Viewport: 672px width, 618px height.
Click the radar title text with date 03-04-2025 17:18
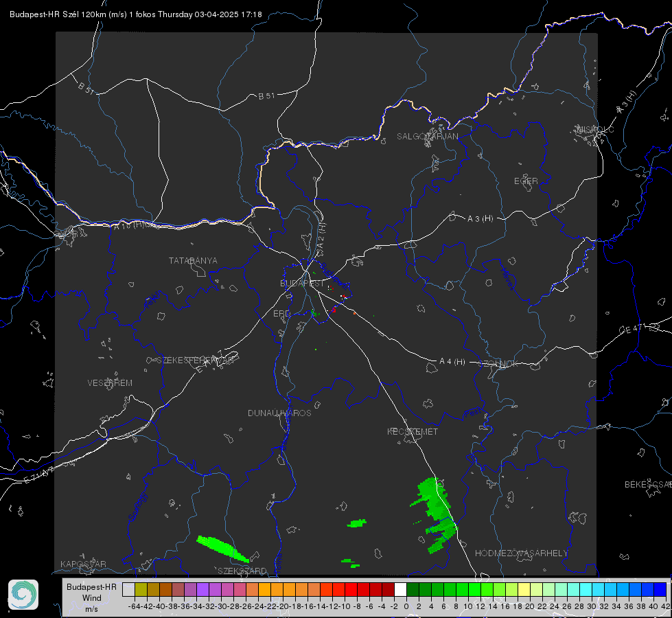point(135,14)
